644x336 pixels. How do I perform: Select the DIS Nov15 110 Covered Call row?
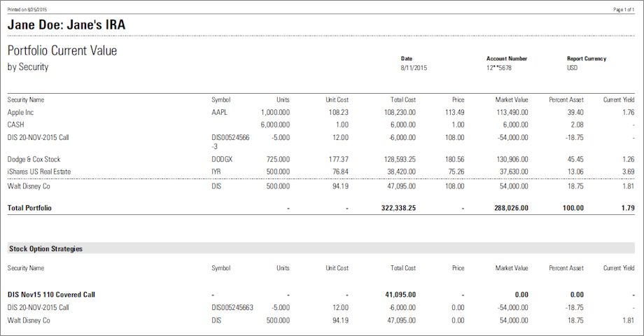click(51, 295)
